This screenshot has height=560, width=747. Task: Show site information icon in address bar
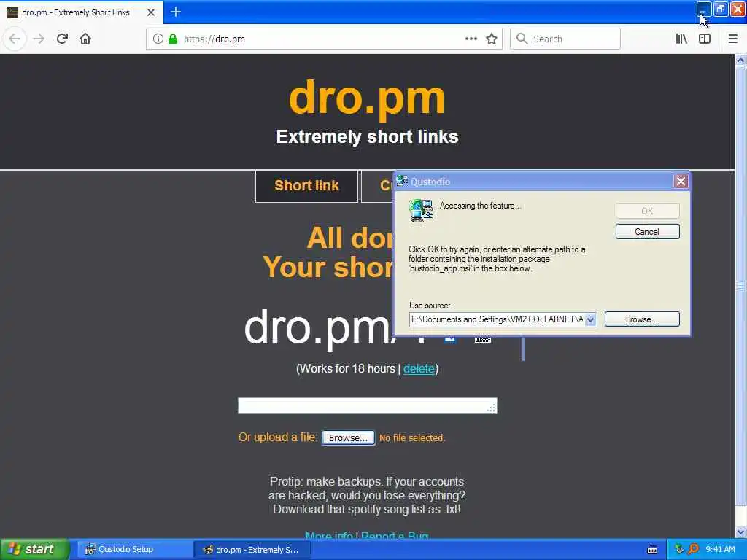click(x=158, y=39)
